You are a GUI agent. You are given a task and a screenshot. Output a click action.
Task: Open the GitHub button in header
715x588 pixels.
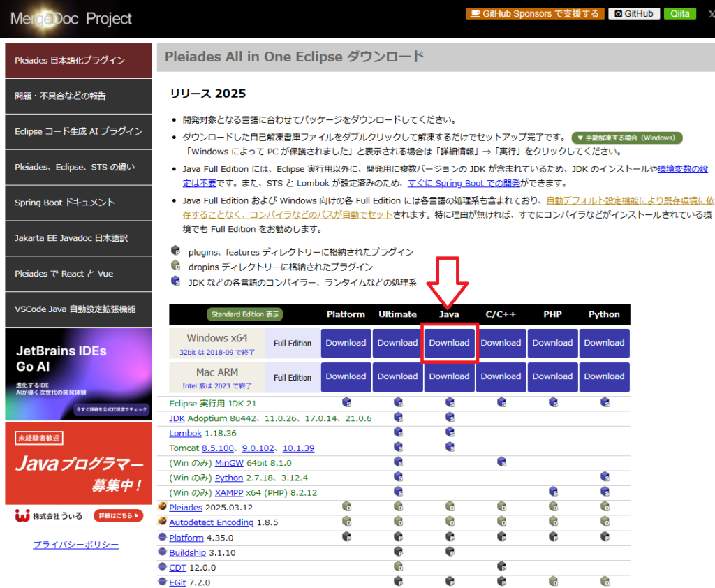coord(634,14)
